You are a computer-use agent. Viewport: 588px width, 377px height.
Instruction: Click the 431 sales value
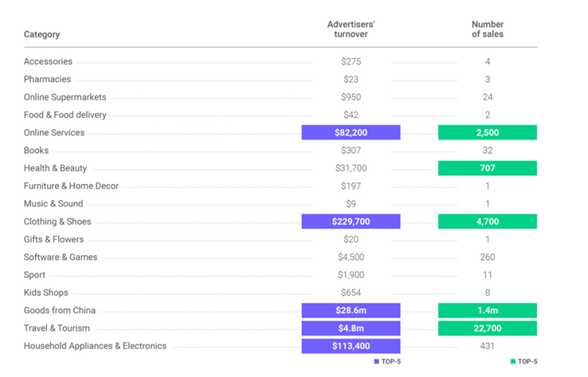coord(488,346)
